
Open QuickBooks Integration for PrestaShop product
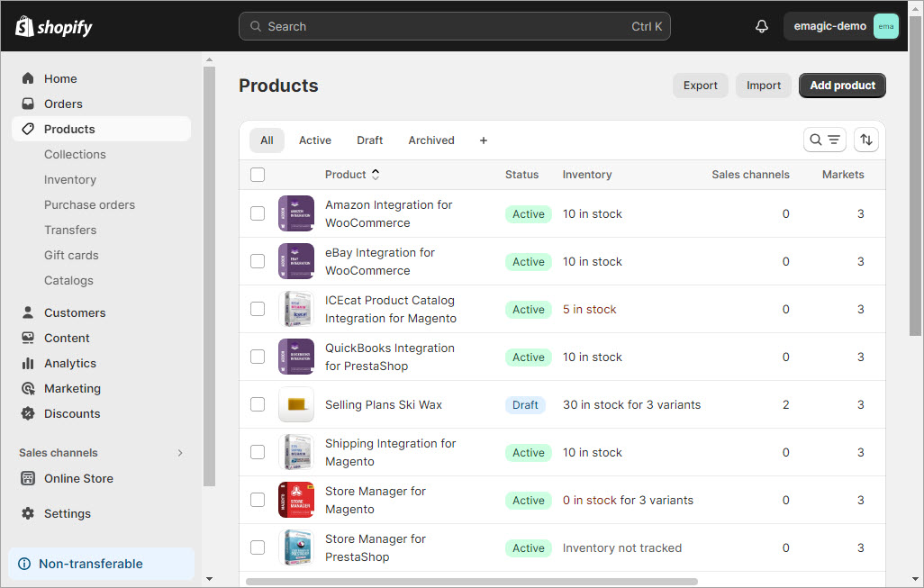(390, 357)
